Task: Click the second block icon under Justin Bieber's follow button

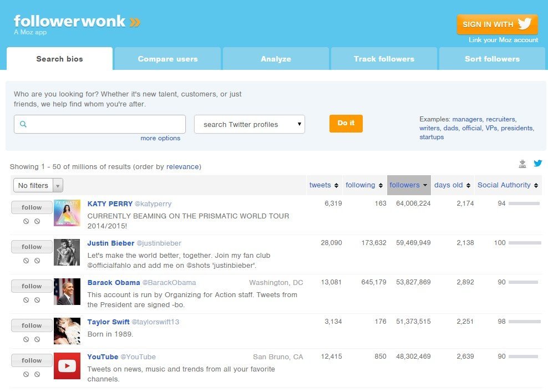Action: coord(37,261)
